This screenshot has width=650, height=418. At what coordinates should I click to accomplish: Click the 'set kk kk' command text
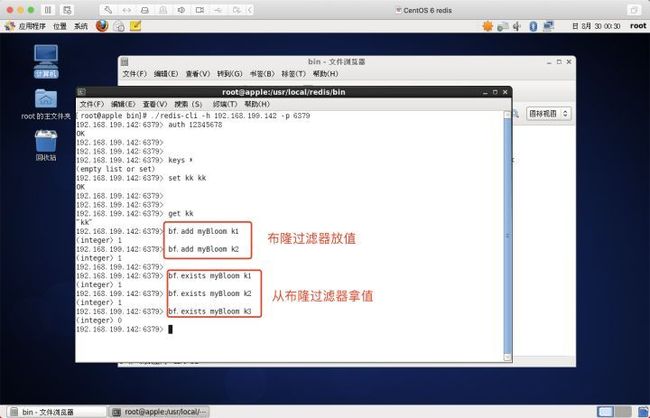click(187, 178)
